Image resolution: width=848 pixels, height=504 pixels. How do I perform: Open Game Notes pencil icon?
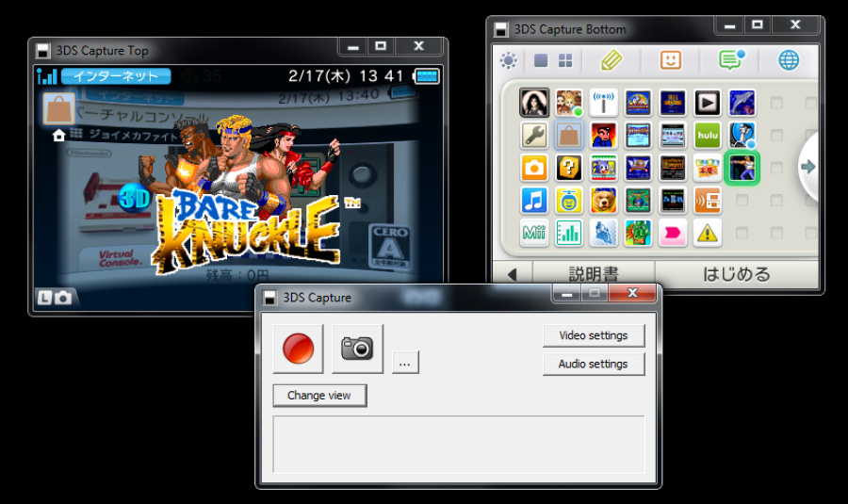[612, 60]
